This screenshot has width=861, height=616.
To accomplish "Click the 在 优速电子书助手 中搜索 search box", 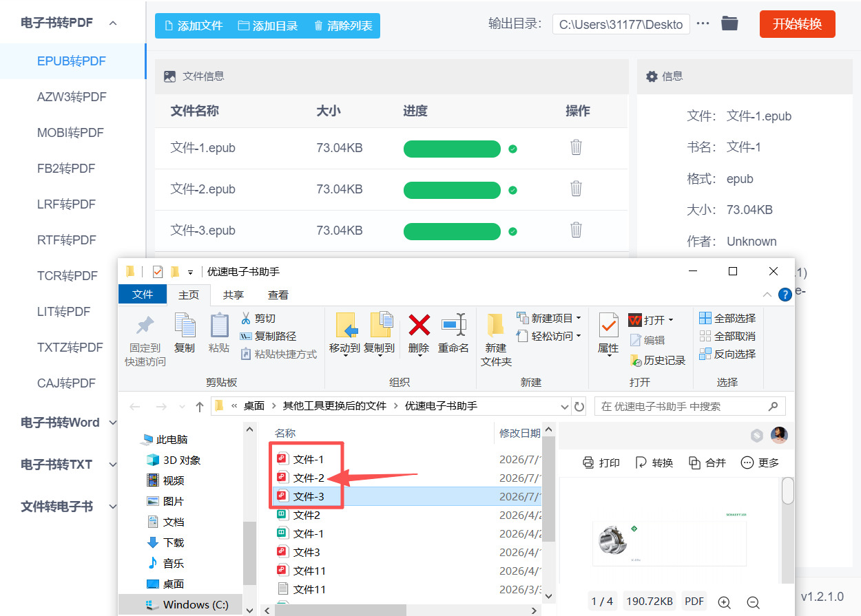I will [690, 406].
